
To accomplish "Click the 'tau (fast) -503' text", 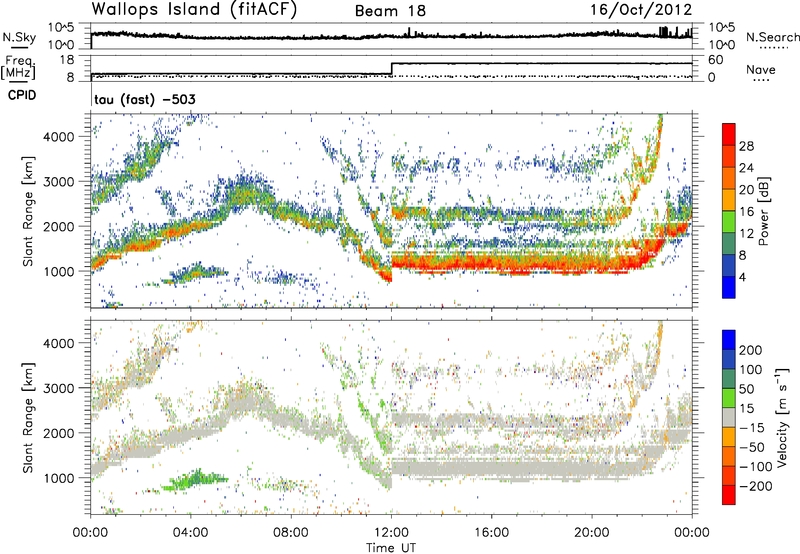I will [145, 99].
